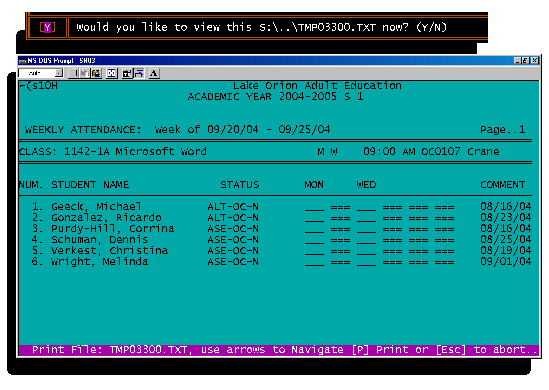Click the 'OC0107 Crane' room and teacher text

460,152
